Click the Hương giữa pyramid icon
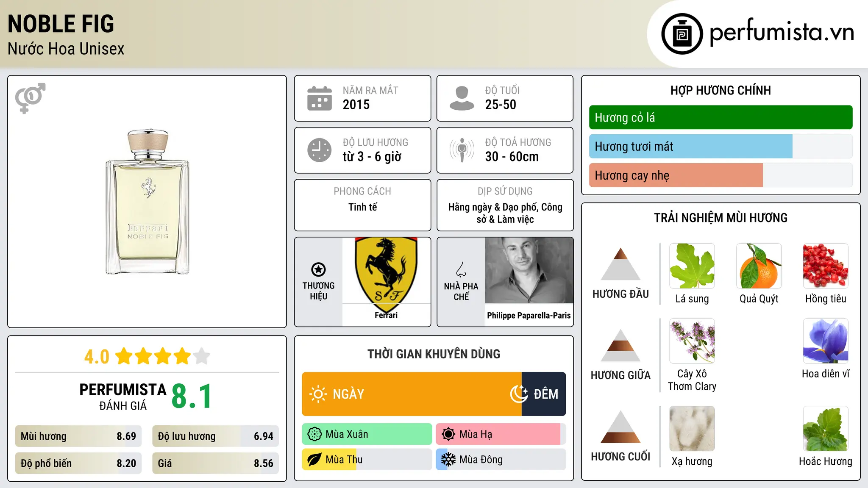868x488 pixels. (x=620, y=345)
